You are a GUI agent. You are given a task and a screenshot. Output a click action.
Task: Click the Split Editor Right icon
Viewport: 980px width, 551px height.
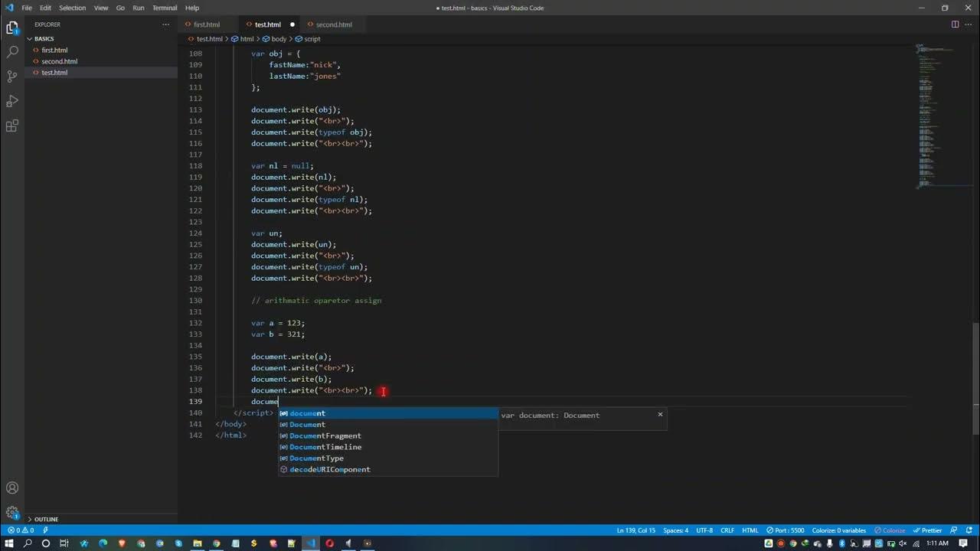[955, 24]
